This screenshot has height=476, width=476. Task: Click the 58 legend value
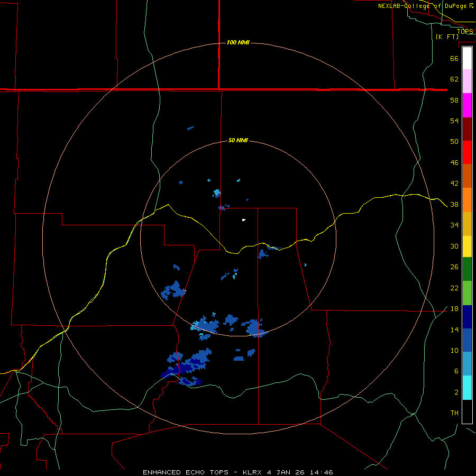(x=454, y=100)
